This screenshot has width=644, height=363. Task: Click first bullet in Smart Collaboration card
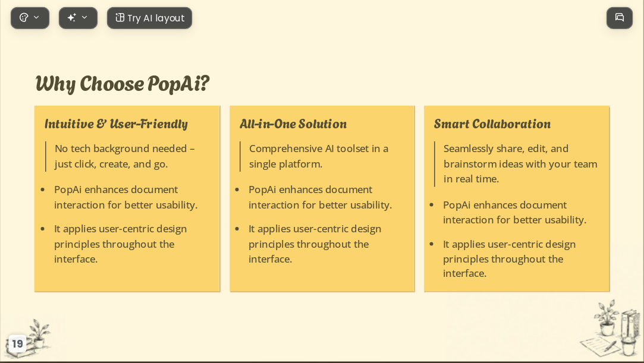(x=514, y=213)
